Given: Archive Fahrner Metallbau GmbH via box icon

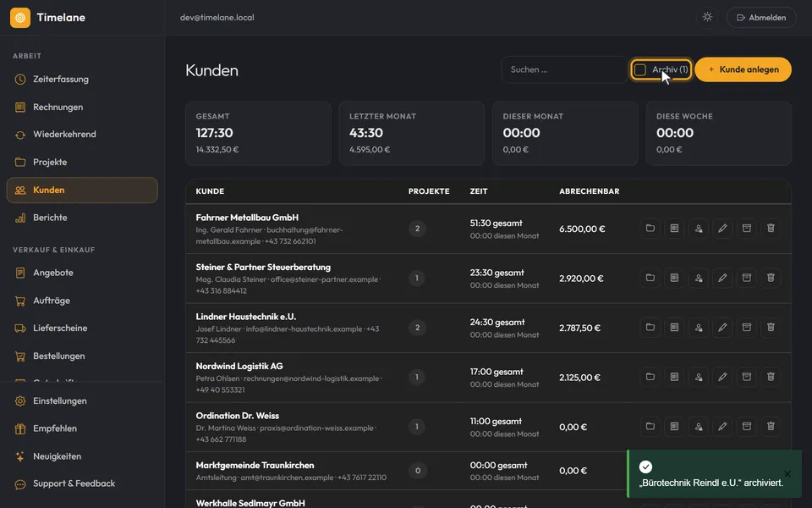Looking at the screenshot, I should [x=747, y=228].
